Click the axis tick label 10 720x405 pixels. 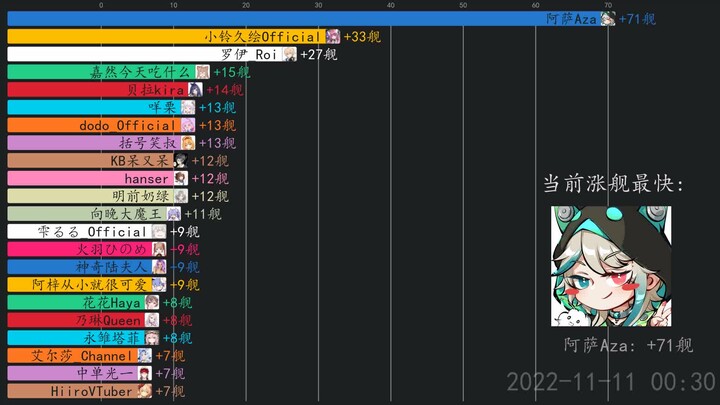point(174,5)
